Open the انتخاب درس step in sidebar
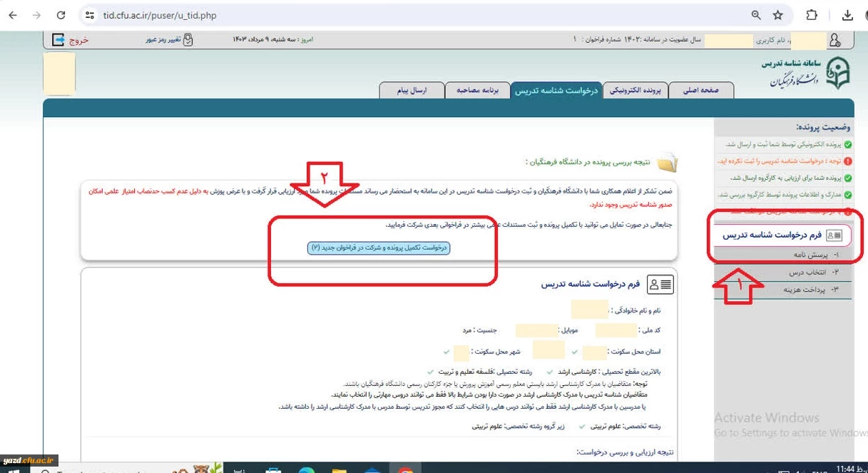Viewport: 868px width, 473px height. tap(788, 273)
